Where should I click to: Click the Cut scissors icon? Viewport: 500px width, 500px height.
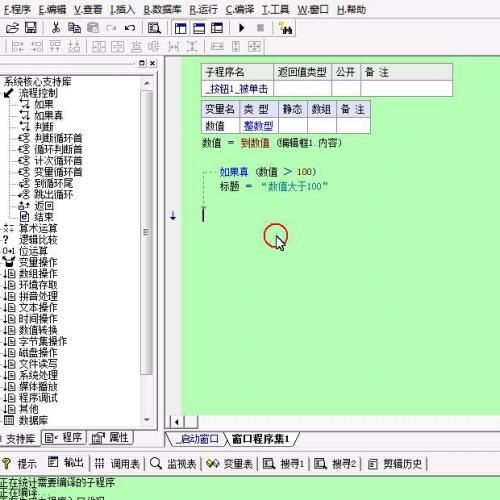point(56,28)
